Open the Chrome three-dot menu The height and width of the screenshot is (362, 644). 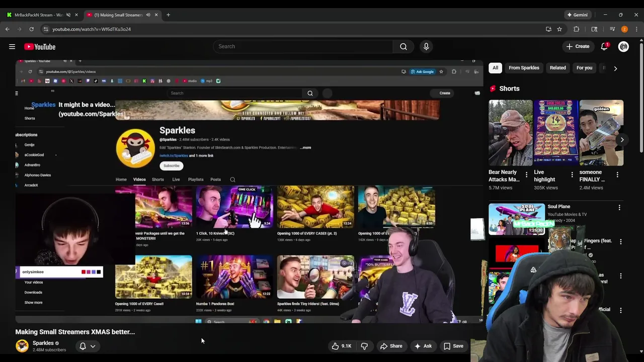tap(636, 29)
